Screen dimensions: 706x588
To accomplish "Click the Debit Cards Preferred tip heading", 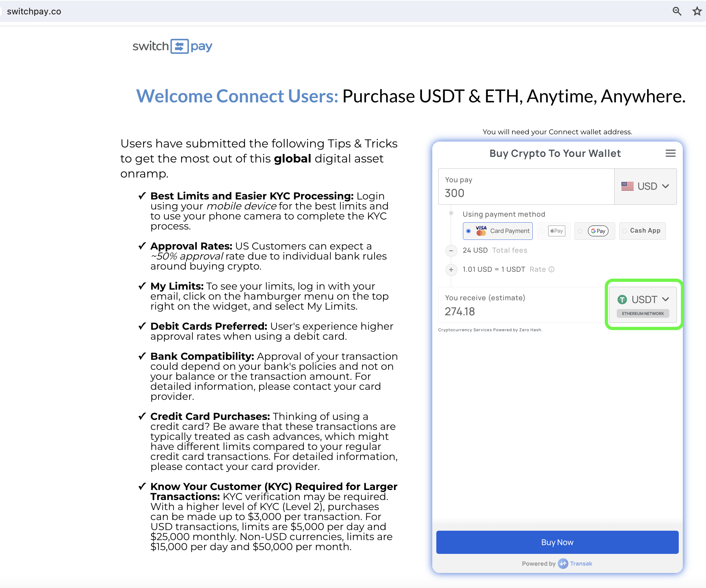I will (209, 326).
